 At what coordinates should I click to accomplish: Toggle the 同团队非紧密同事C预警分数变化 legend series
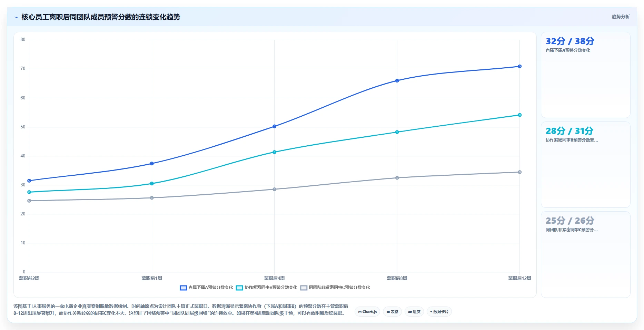tap(335, 288)
